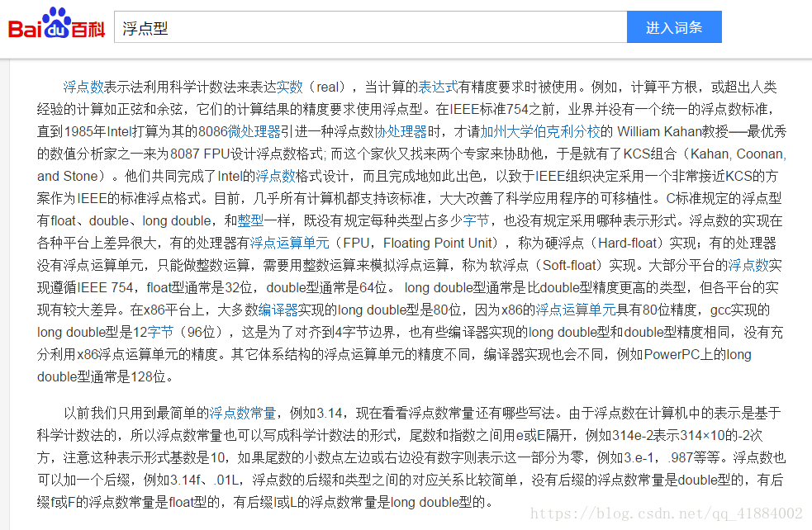Viewport: 812px width, 530px height.
Task: Open the 浮点数 link after 大部分平台的
Action: click(x=748, y=265)
